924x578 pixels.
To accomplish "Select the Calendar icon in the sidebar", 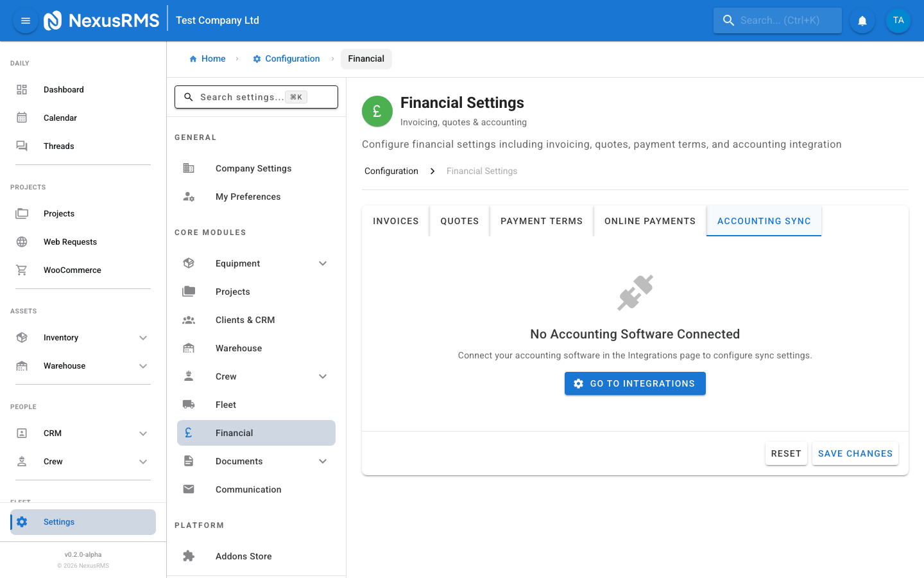I will coord(22,118).
